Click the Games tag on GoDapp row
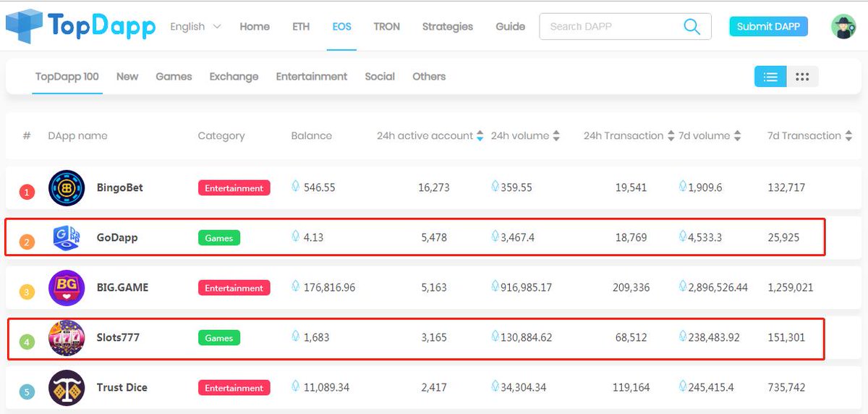The height and width of the screenshot is (414, 868). [218, 238]
